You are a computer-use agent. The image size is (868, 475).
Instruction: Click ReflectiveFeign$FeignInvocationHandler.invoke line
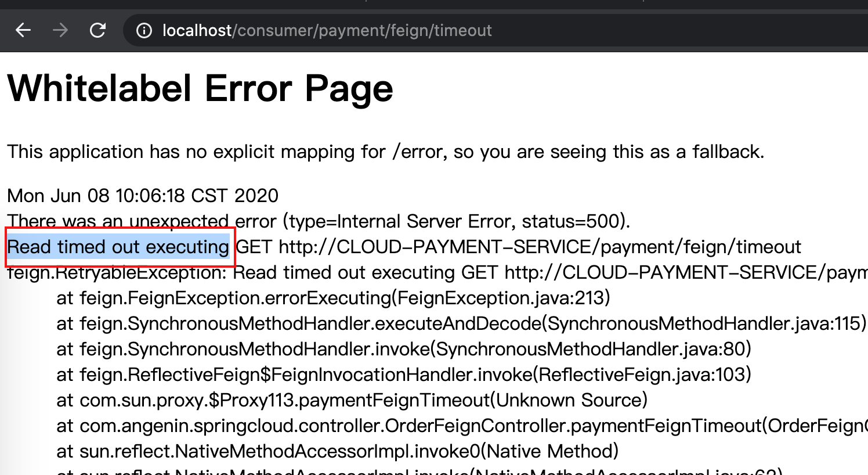tap(404, 375)
